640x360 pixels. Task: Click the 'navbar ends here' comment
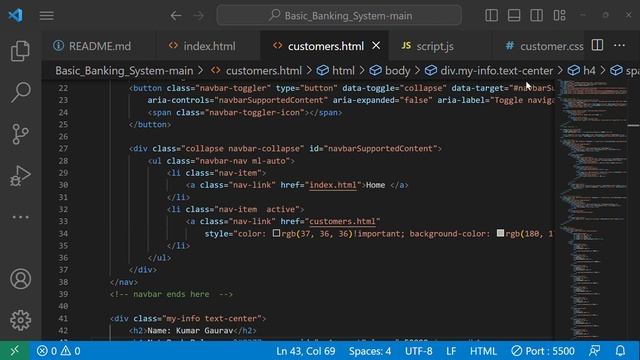(171, 294)
